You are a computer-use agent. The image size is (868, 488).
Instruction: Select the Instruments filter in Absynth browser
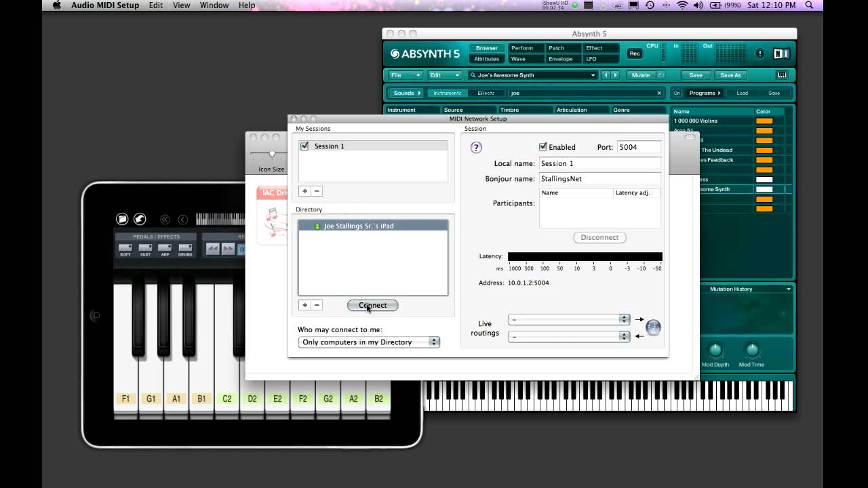(448, 93)
